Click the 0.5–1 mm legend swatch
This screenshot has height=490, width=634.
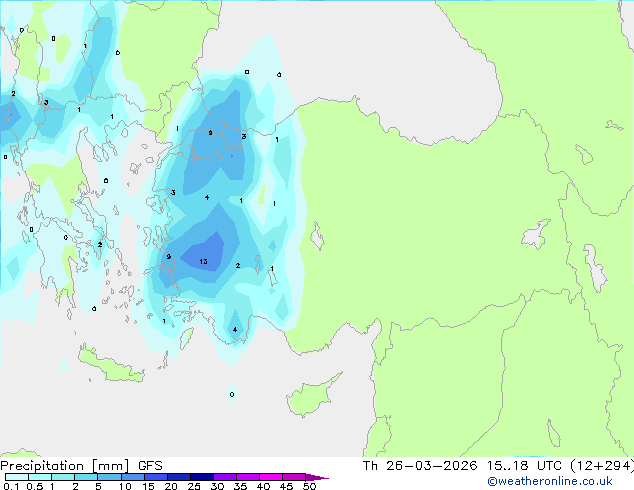point(40,477)
